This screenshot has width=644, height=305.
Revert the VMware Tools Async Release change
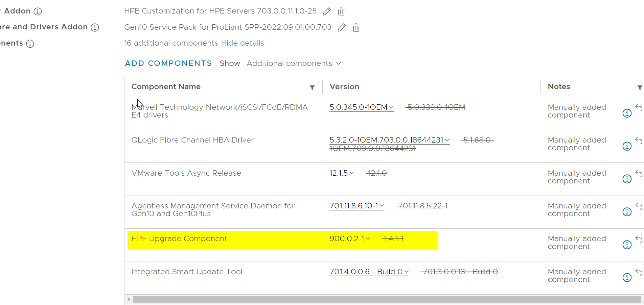coord(639,174)
